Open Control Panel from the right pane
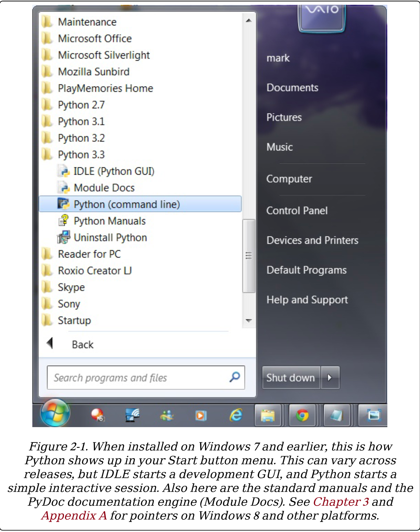Image resolution: width=420 pixels, height=532 pixels. (297, 210)
